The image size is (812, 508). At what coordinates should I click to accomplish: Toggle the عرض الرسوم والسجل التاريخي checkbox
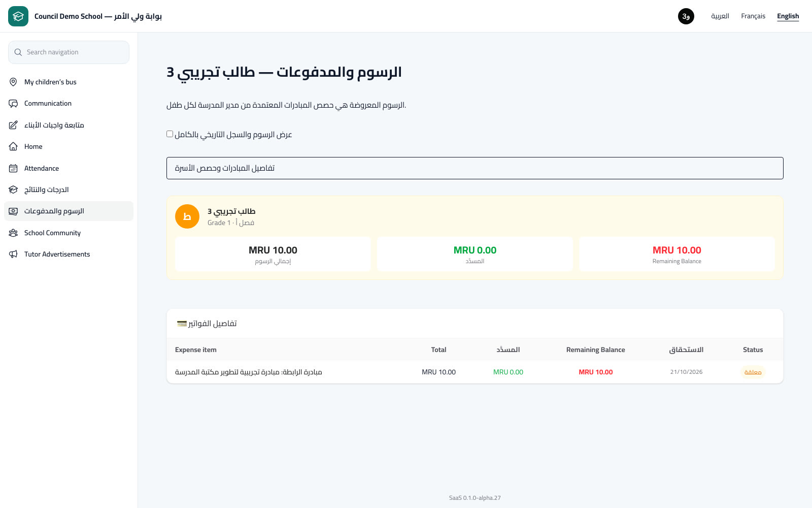(170, 134)
